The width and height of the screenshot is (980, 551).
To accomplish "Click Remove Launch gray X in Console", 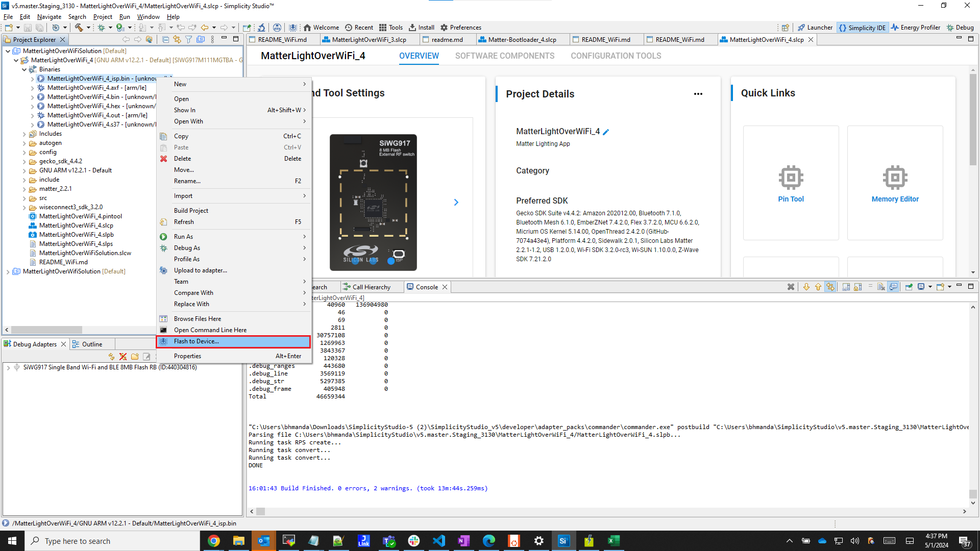I will pos(791,287).
